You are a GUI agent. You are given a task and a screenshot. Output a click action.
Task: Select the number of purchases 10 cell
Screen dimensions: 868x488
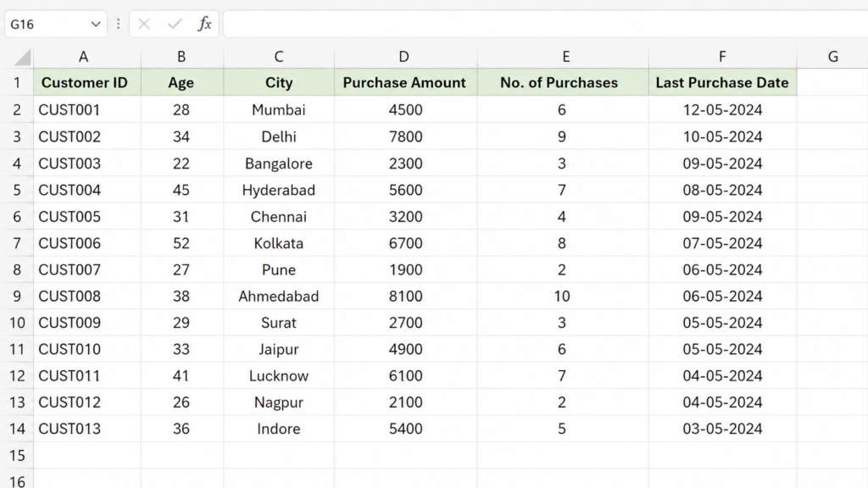coord(563,296)
